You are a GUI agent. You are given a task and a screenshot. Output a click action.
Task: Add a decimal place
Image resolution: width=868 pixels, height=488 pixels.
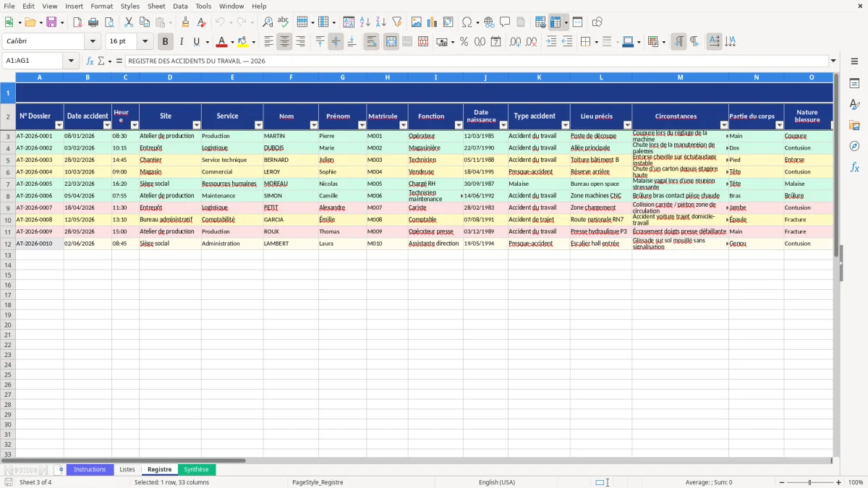click(515, 42)
